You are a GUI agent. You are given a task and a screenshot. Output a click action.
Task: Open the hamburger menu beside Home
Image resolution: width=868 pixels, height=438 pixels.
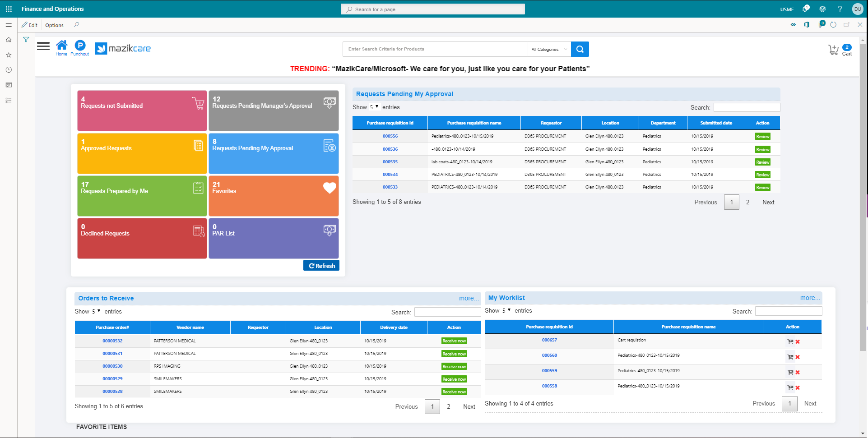[x=43, y=46]
